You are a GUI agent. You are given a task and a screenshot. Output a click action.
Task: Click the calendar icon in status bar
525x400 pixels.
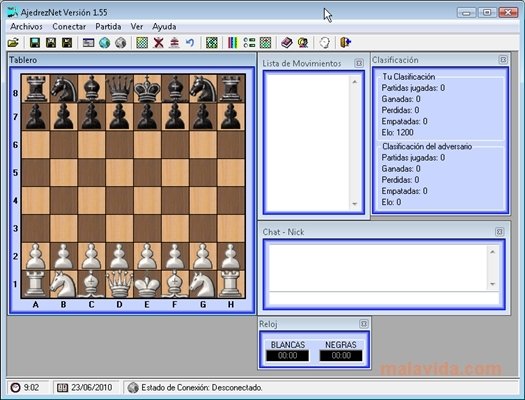click(x=62, y=388)
